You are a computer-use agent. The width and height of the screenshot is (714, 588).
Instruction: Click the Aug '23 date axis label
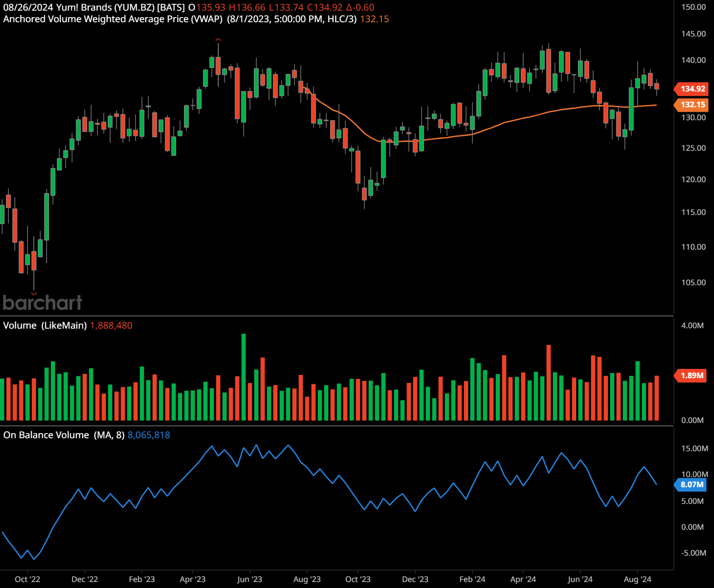(307, 579)
